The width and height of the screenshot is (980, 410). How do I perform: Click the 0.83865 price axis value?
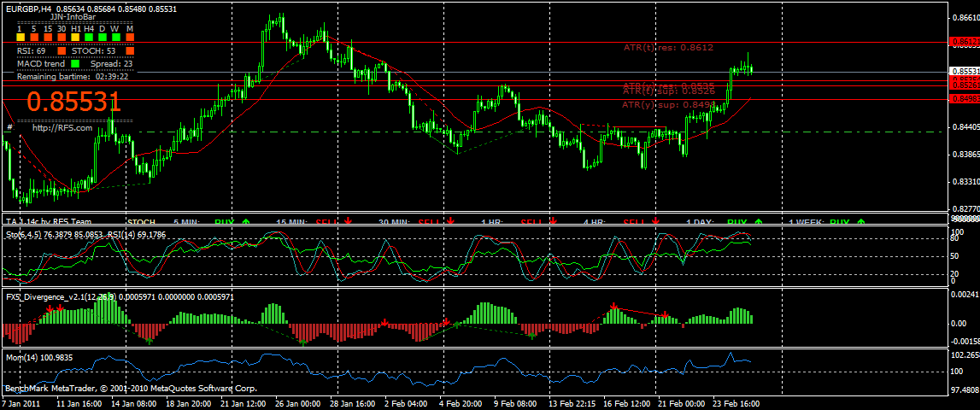965,154
